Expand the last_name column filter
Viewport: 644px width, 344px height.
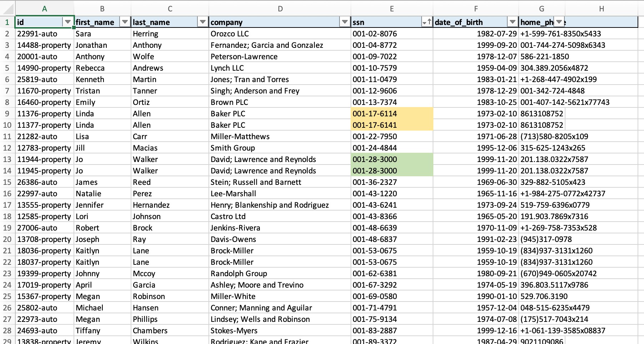pyautogui.click(x=202, y=22)
